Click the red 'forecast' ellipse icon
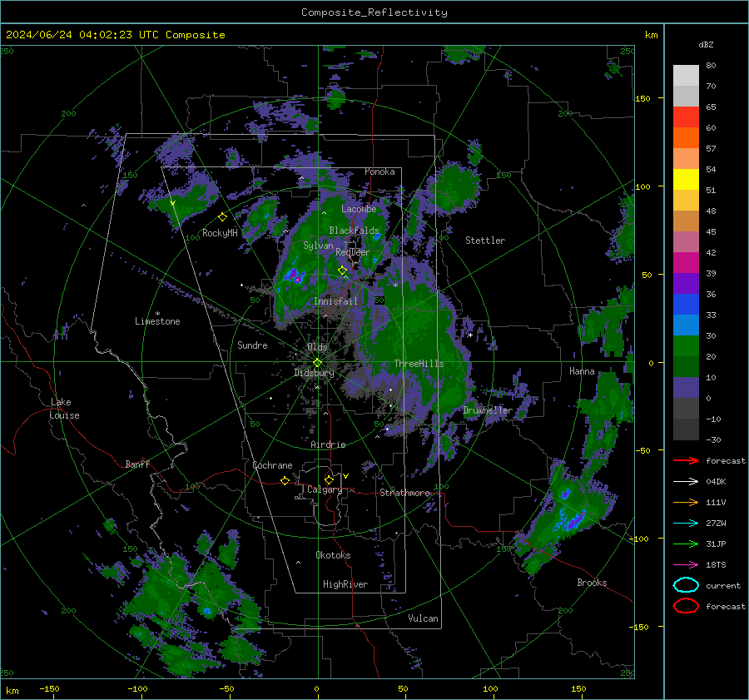Viewport: 749px width, 700px height. point(686,606)
